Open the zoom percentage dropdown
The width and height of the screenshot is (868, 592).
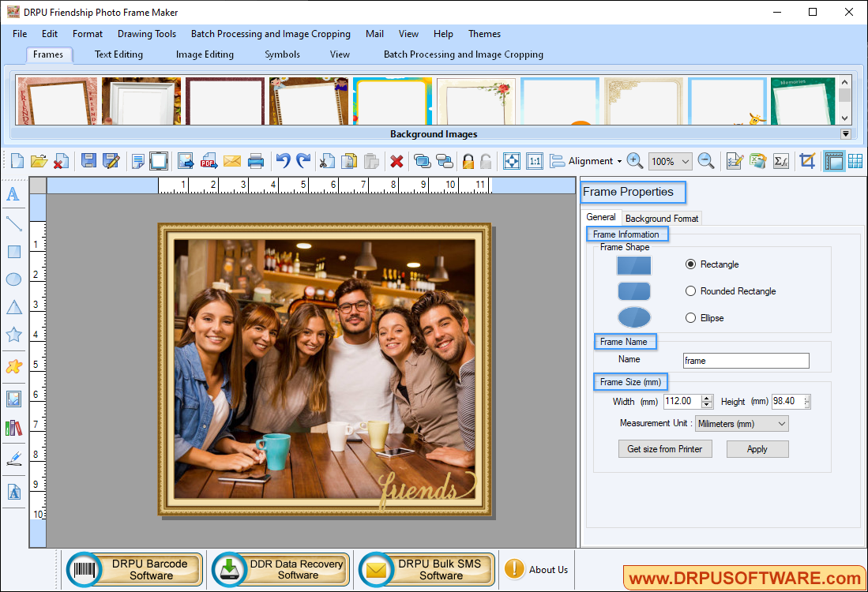click(x=670, y=161)
